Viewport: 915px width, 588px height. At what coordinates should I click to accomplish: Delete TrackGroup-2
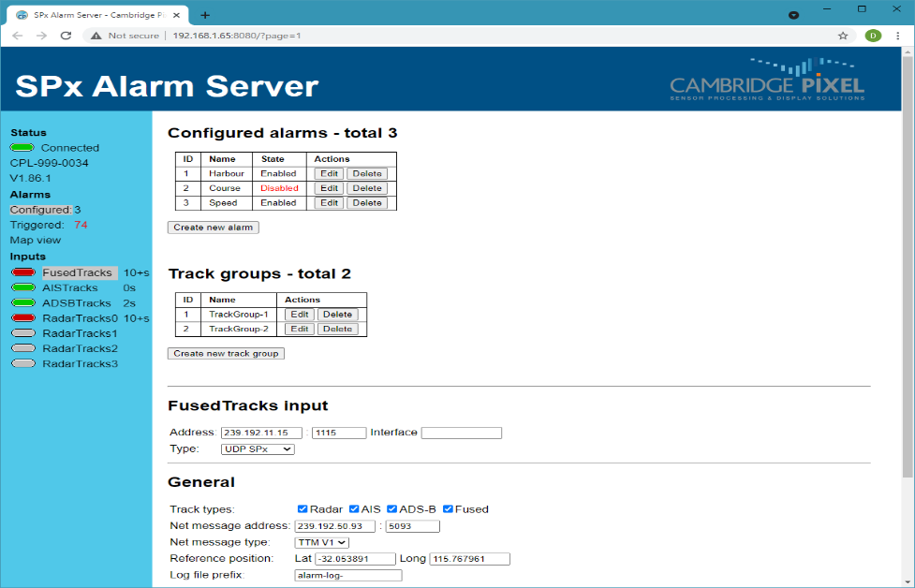[x=337, y=329]
